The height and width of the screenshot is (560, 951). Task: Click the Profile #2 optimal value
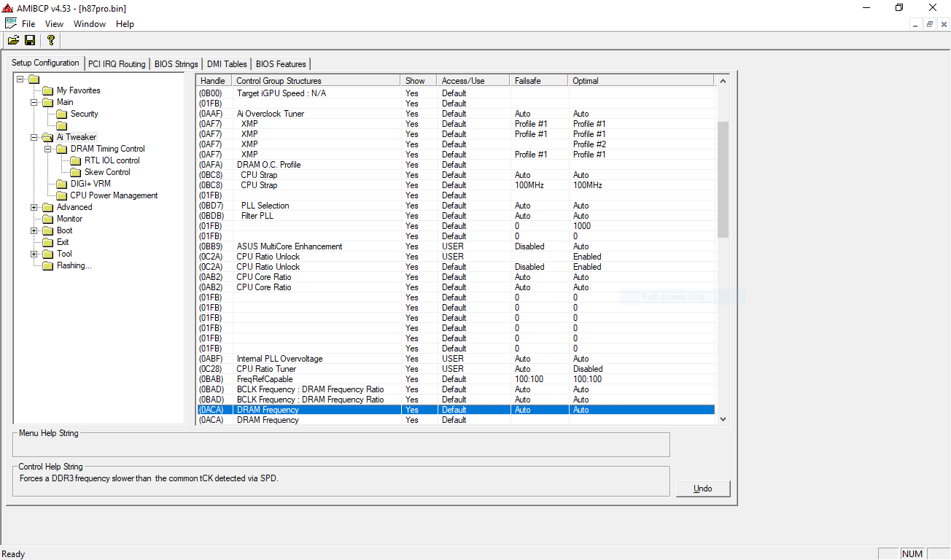tap(589, 144)
